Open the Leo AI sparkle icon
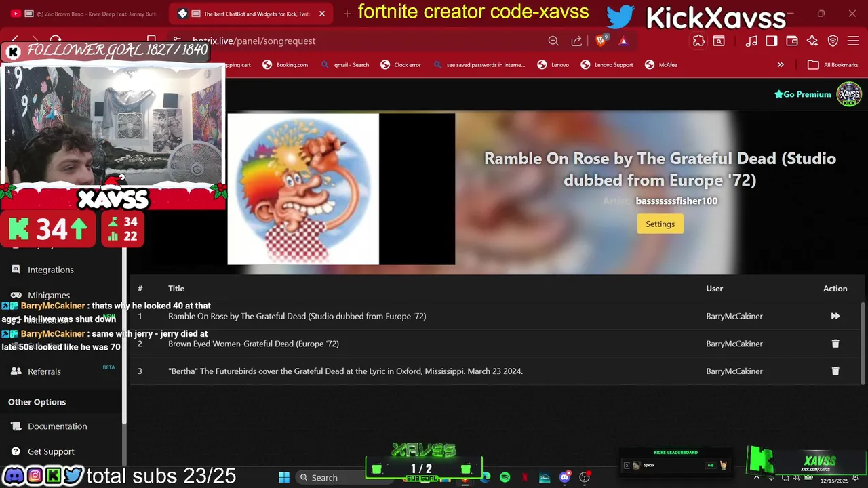Image resolution: width=868 pixels, height=488 pixels. pyautogui.click(x=812, y=41)
